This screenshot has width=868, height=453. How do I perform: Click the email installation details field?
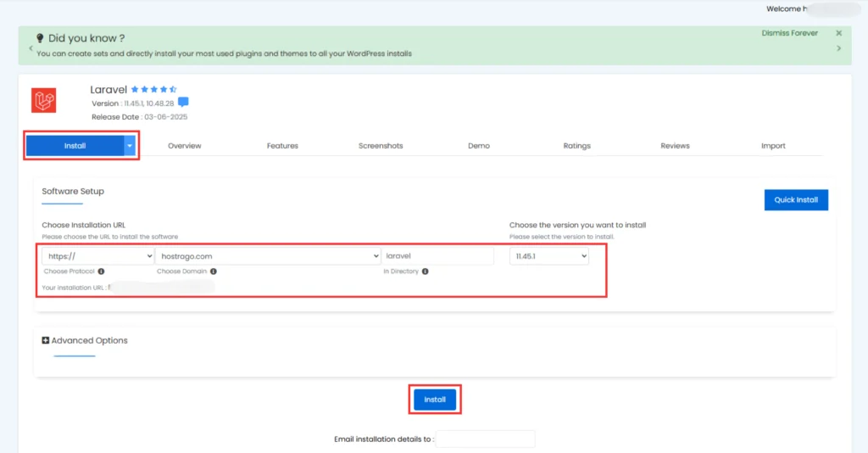pos(485,439)
